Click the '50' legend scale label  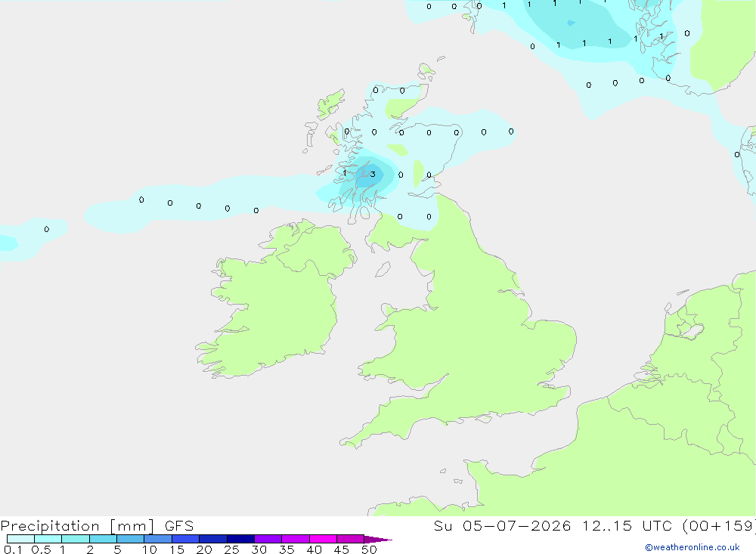pyautogui.click(x=369, y=549)
